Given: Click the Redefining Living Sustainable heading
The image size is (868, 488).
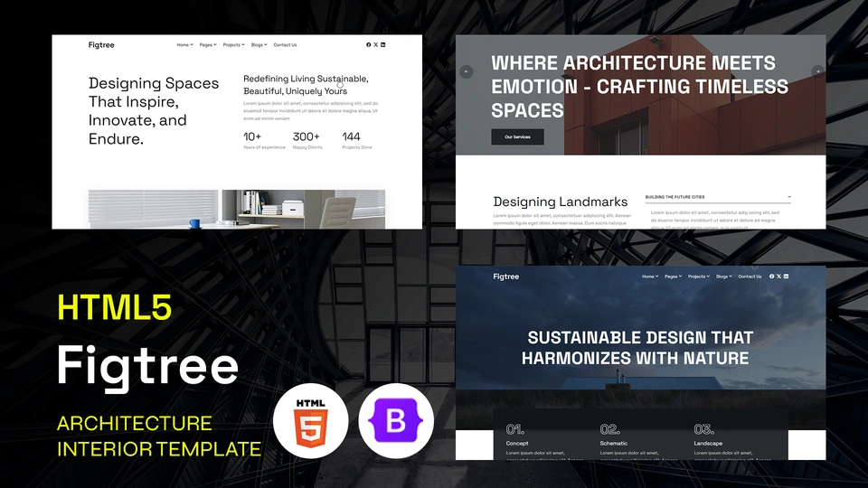Looking at the screenshot, I should click(x=306, y=85).
